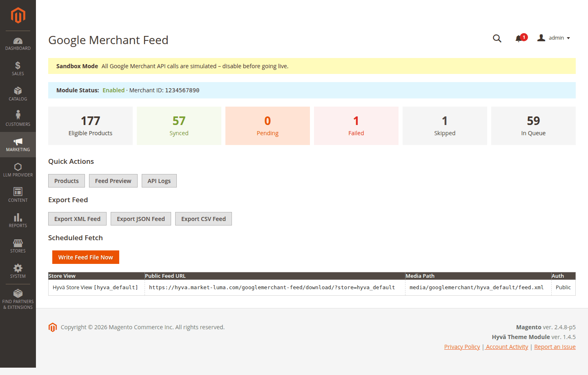This screenshot has width=588, height=375.
Task: Click the Magento logo in the footer
Action: pos(53,327)
